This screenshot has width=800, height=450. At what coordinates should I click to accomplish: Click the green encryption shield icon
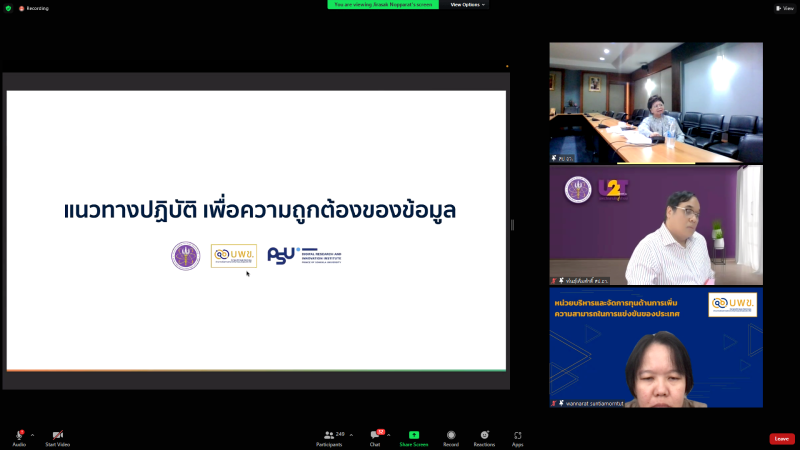(8, 8)
